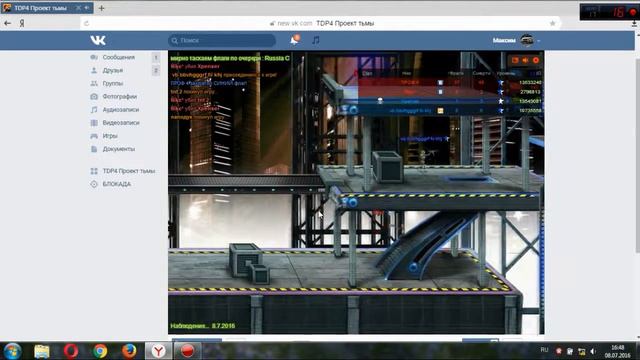The height and width of the screenshot is (360, 640).
Task: Click the Документы file icon
Action: 94,149
